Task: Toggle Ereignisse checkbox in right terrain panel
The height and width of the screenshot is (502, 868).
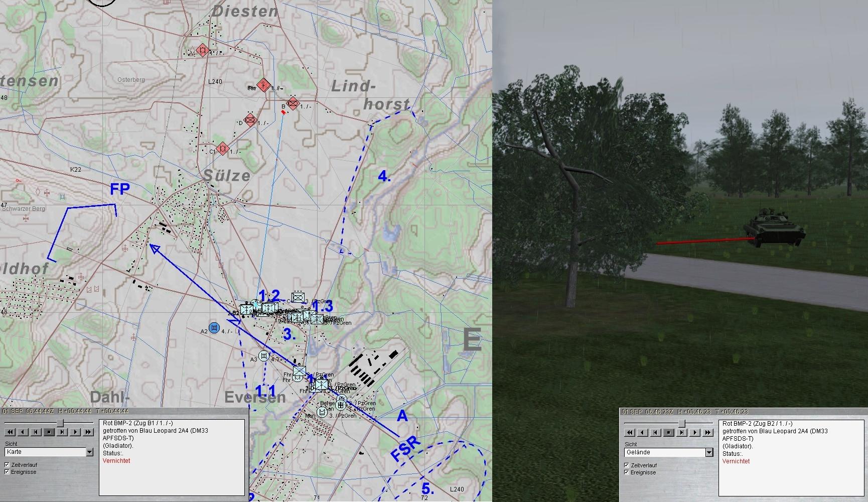Action: click(626, 472)
